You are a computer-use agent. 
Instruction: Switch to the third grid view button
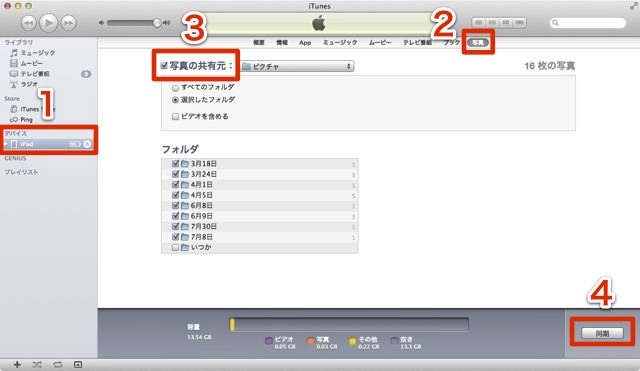pos(506,22)
